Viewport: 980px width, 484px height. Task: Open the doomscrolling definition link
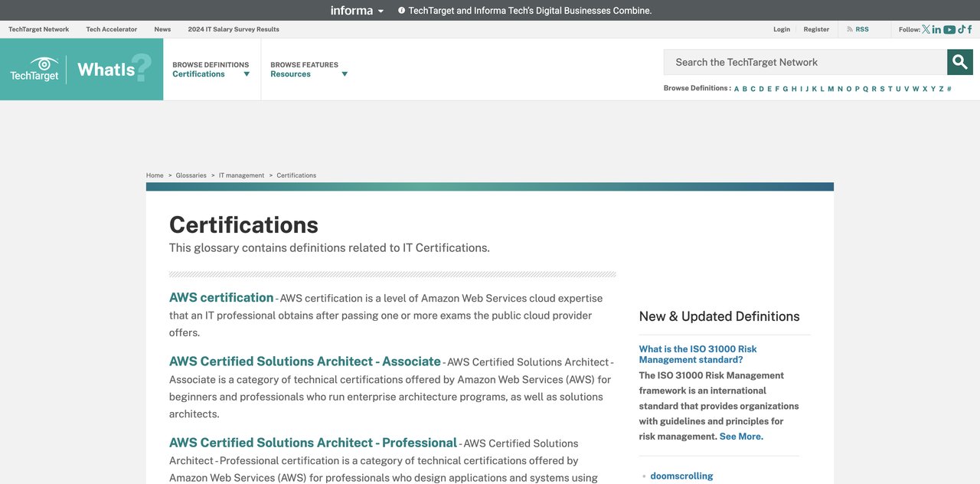681,476
